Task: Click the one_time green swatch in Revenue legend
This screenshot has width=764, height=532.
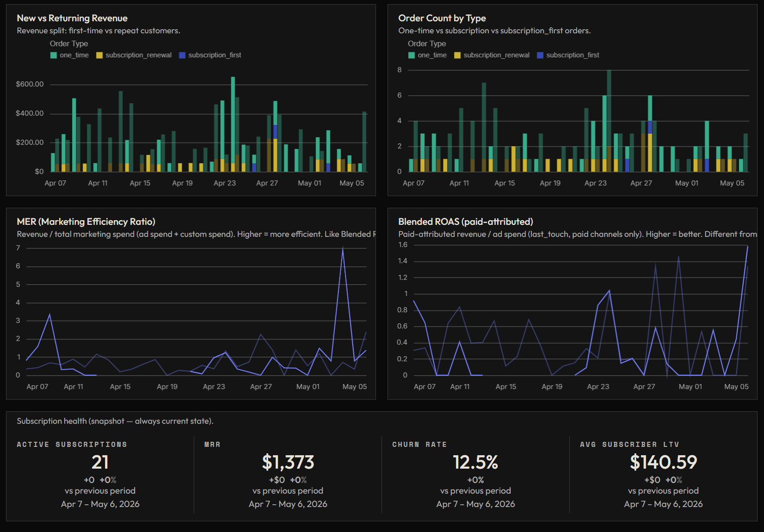Action: click(x=54, y=55)
